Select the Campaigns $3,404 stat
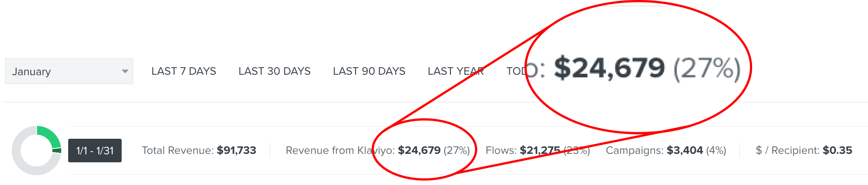The height and width of the screenshot is (185, 868). 684,150
